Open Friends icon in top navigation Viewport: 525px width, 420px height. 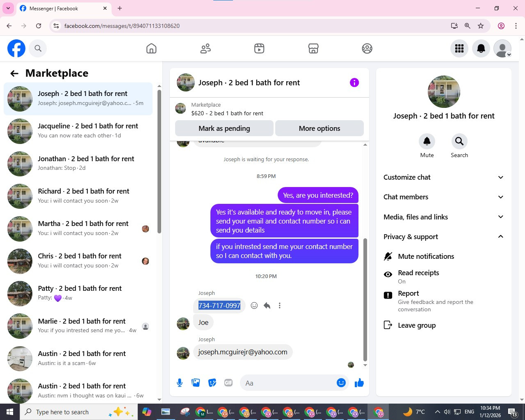coord(205,48)
